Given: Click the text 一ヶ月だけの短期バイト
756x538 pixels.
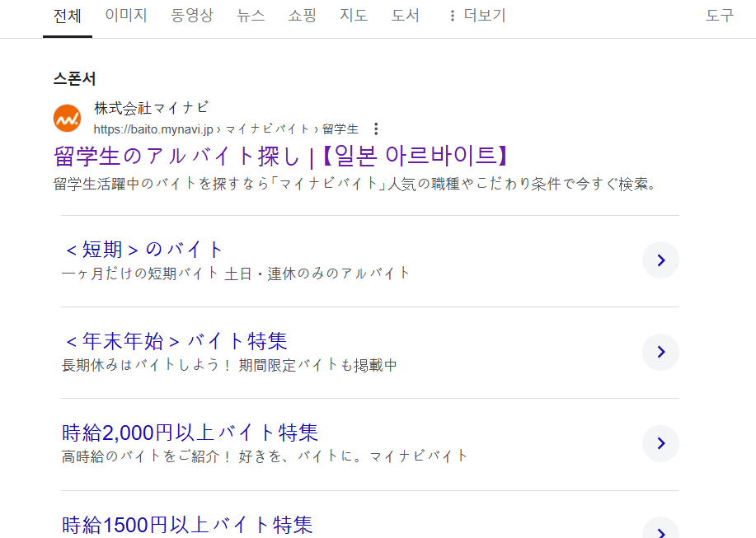Looking at the screenshot, I should coord(140,274).
